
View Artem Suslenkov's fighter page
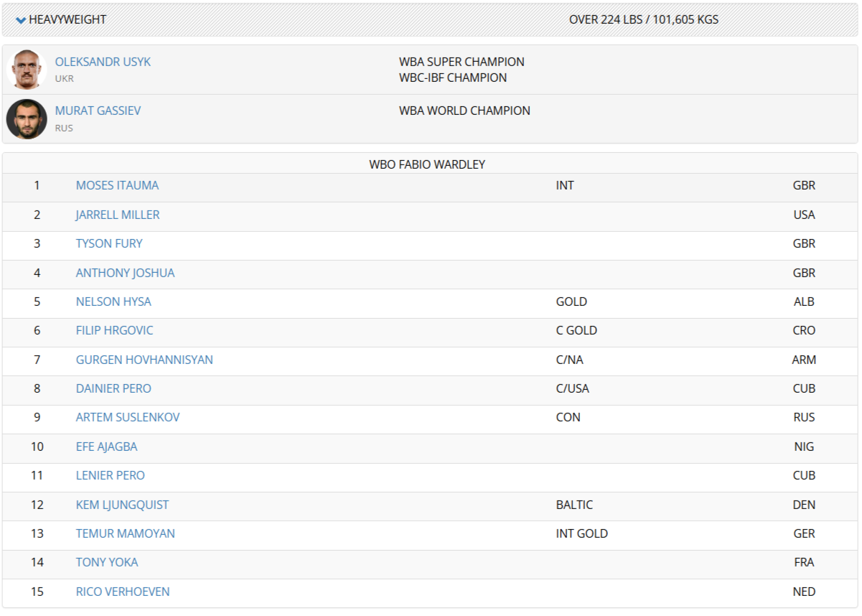pos(128,417)
